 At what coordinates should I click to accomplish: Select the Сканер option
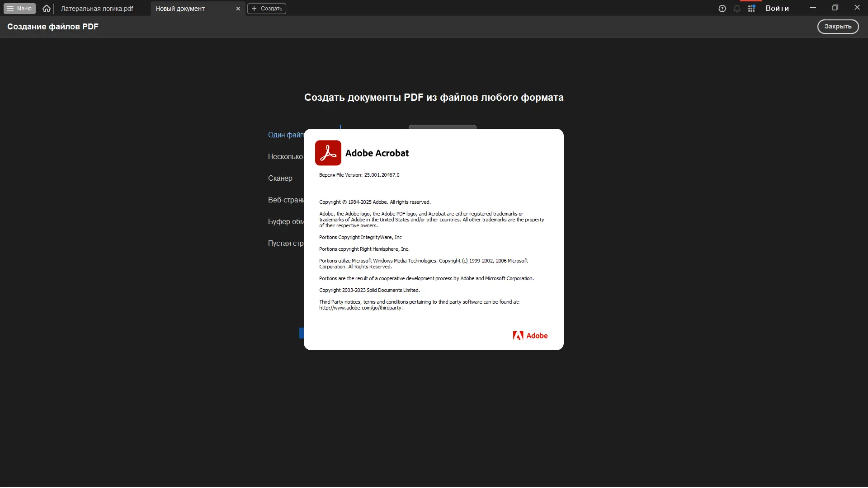point(280,178)
